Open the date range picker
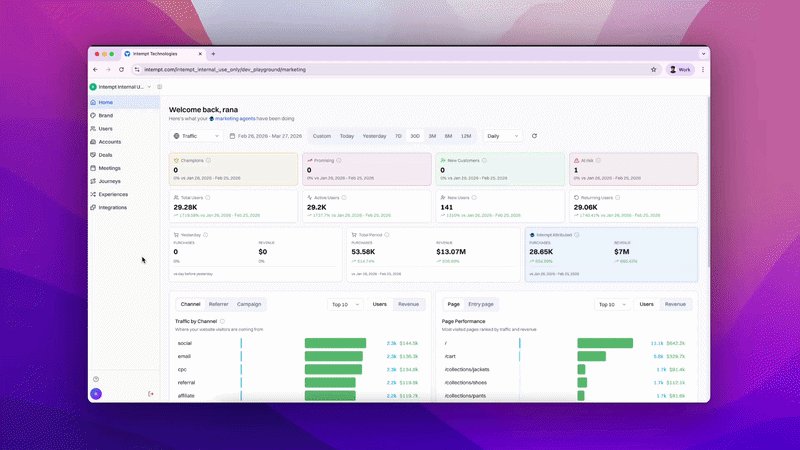The image size is (800, 450). [x=266, y=136]
